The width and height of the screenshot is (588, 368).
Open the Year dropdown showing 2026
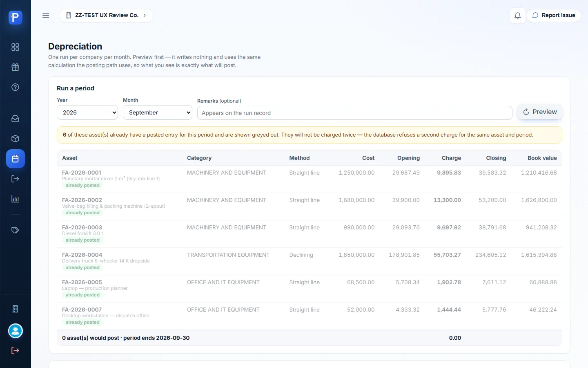[87, 112]
